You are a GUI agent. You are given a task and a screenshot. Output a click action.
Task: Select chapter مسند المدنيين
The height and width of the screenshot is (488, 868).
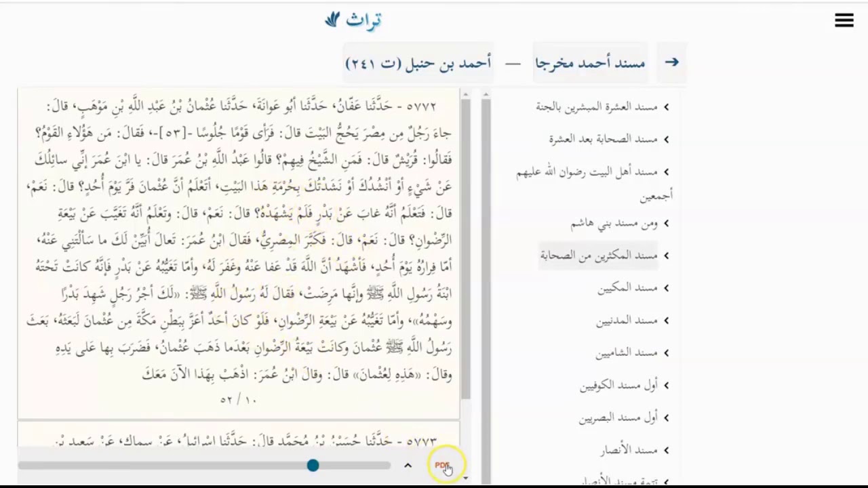[627, 321]
